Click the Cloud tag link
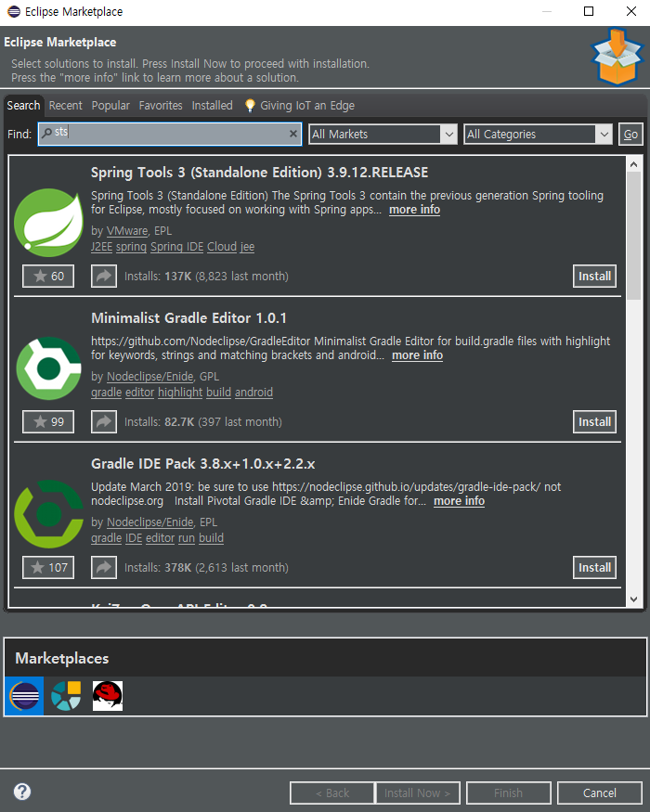650x812 pixels. [222, 247]
